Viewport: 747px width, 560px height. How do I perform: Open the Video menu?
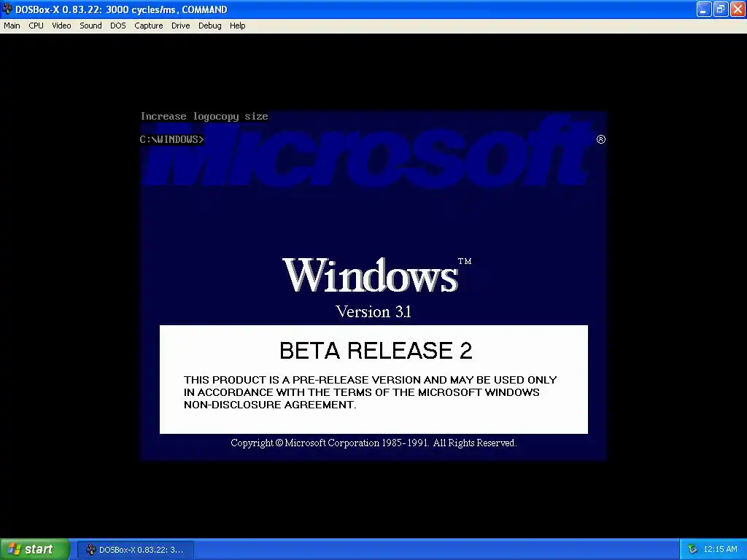coord(61,26)
